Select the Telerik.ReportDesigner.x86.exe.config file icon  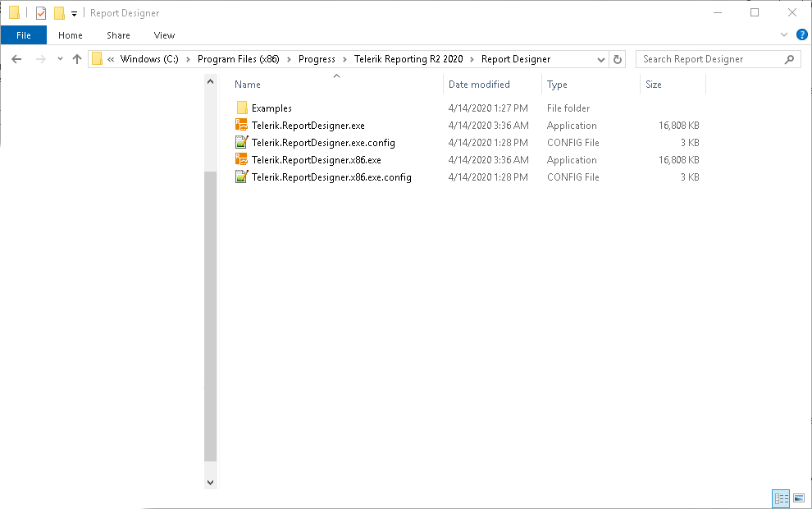[x=241, y=177]
